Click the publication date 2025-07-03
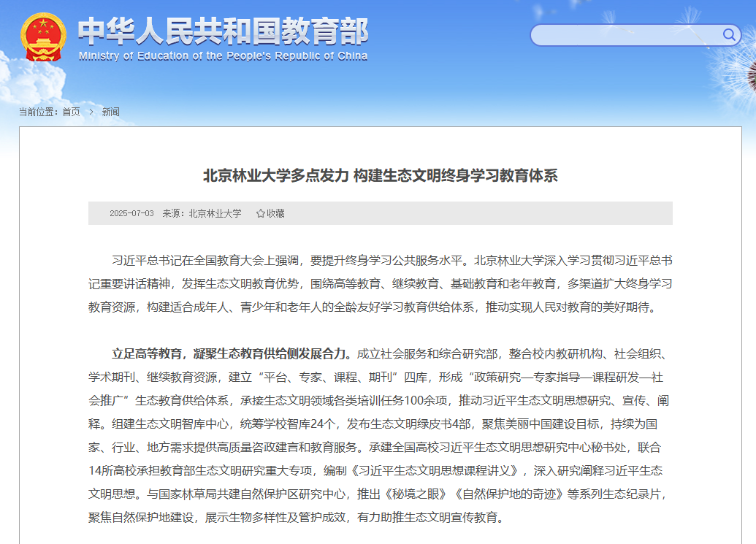756x544 pixels. click(131, 213)
